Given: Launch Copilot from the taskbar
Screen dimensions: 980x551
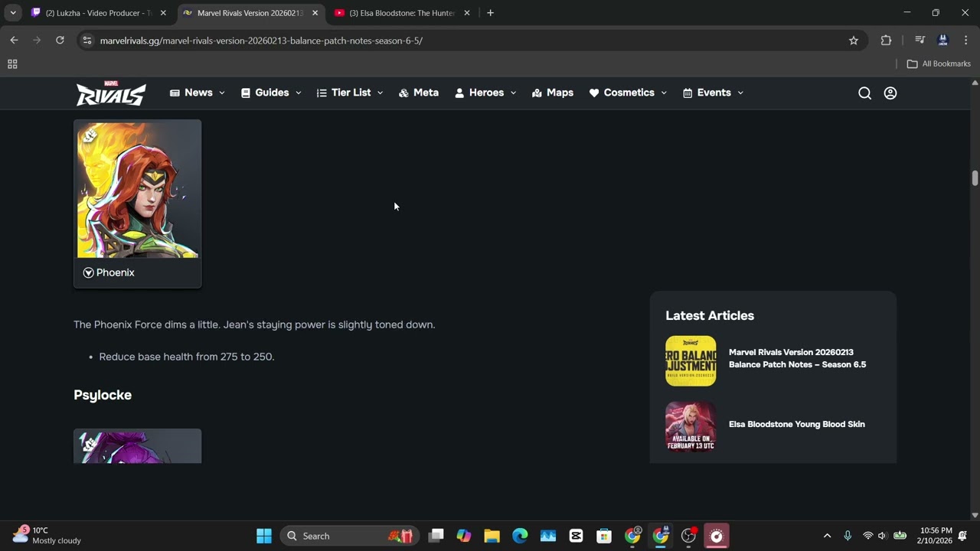Looking at the screenshot, I should coord(464,536).
